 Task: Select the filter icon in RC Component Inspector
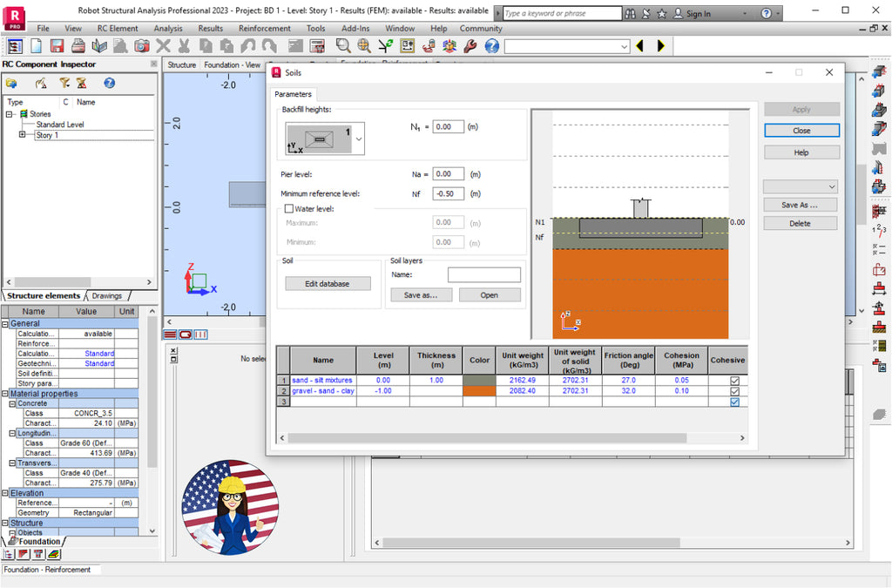pyautogui.click(x=64, y=83)
